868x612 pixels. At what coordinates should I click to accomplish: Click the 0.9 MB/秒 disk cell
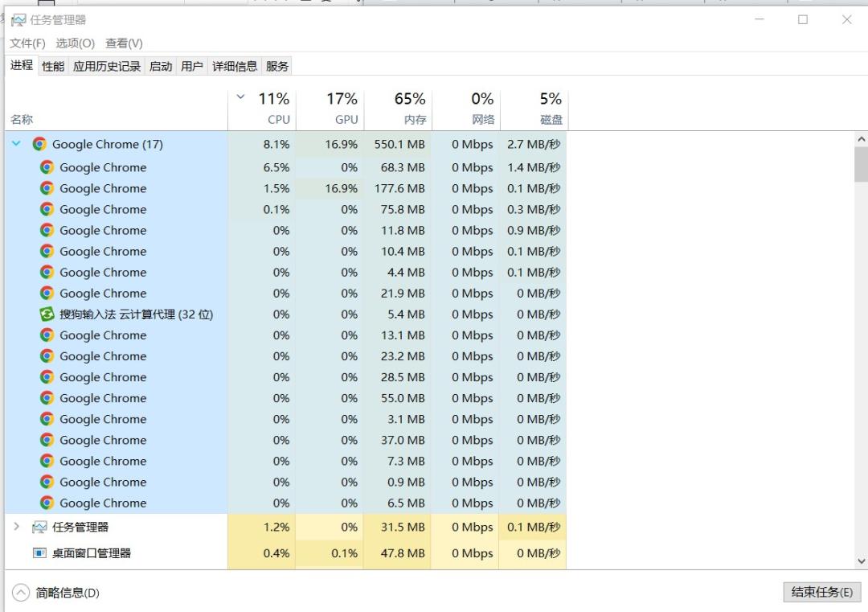(534, 230)
